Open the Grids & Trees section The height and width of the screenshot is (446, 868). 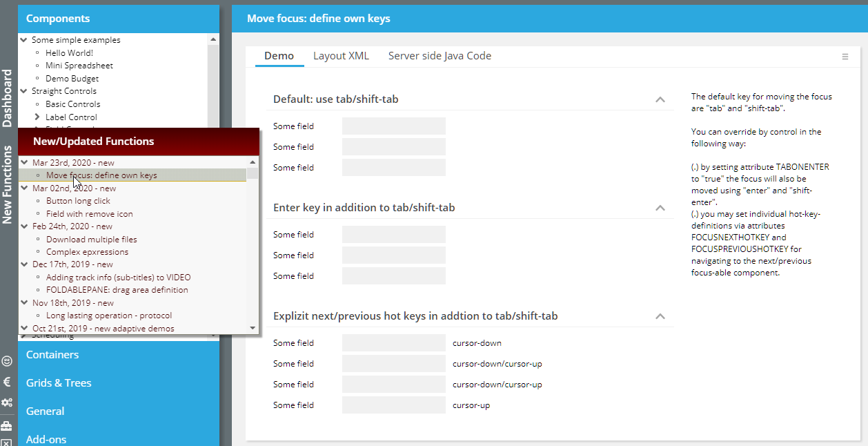point(59,383)
